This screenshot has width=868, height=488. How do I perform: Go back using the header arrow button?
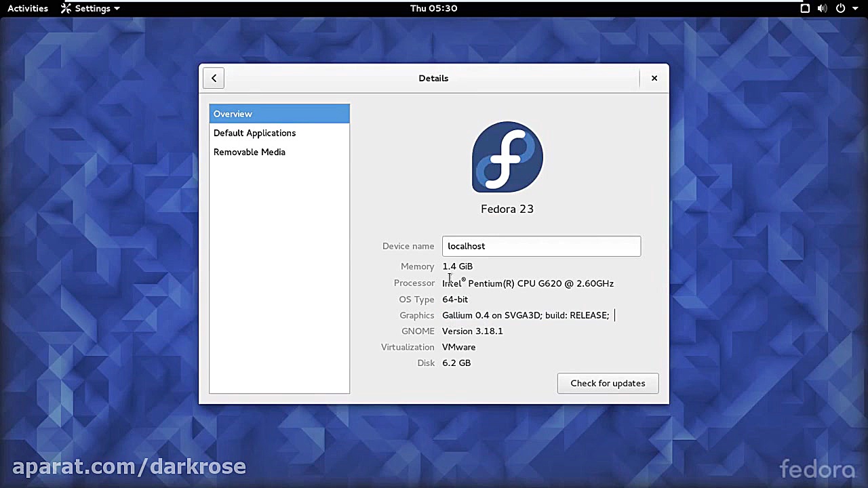[214, 78]
